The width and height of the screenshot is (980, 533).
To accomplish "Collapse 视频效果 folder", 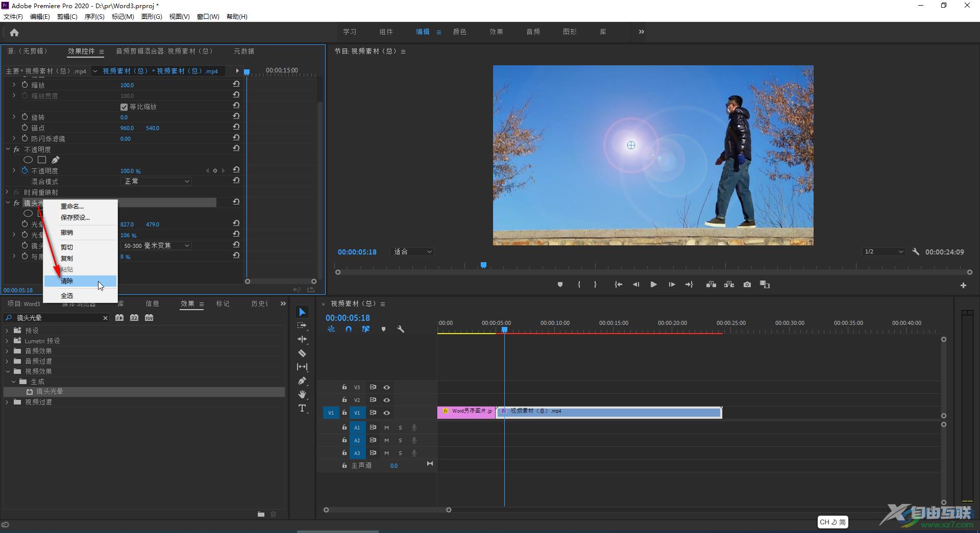I will coord(7,371).
